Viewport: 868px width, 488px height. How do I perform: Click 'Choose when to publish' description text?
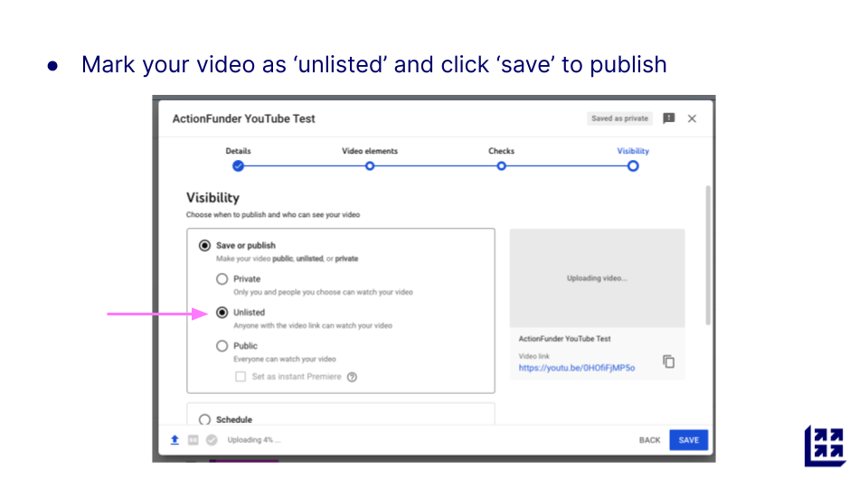point(273,215)
